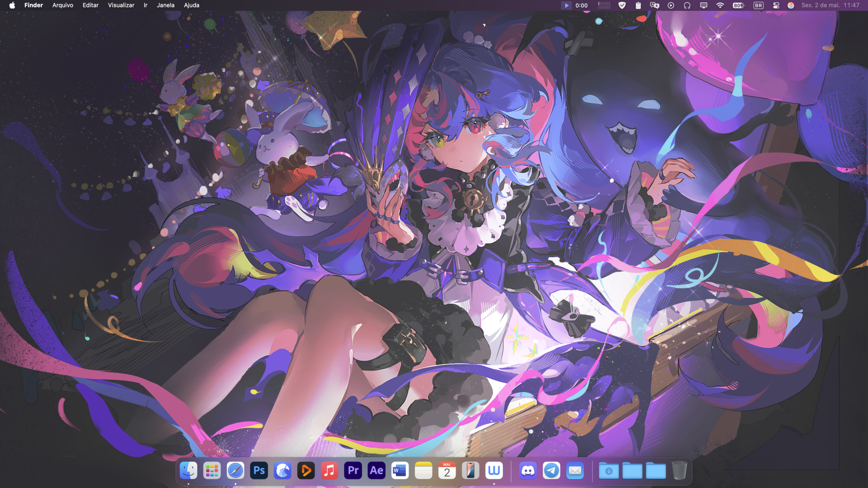Viewport: 868px width, 488px height.
Task: Open Safari from the dock
Action: tap(235, 471)
